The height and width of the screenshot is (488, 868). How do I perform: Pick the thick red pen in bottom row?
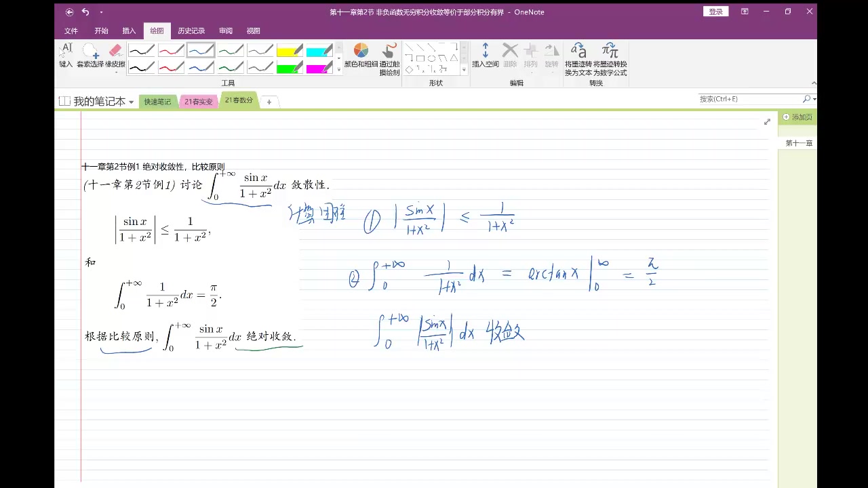(172, 66)
